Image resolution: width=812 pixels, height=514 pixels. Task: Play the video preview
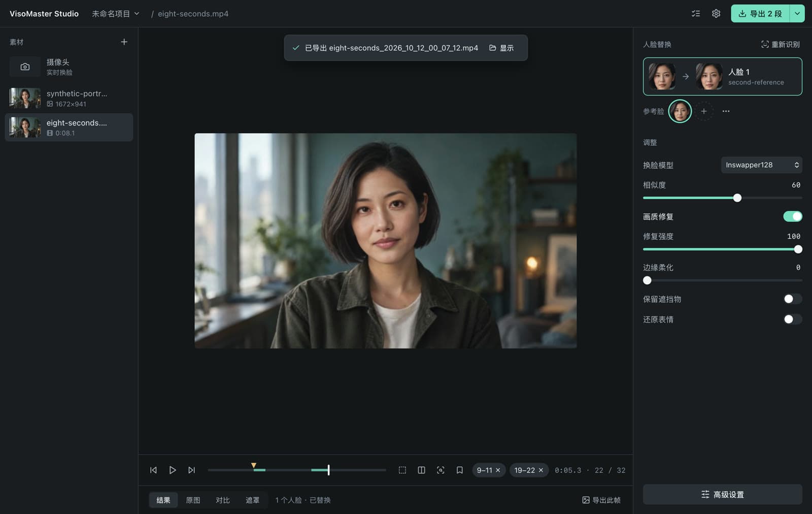coord(173,470)
